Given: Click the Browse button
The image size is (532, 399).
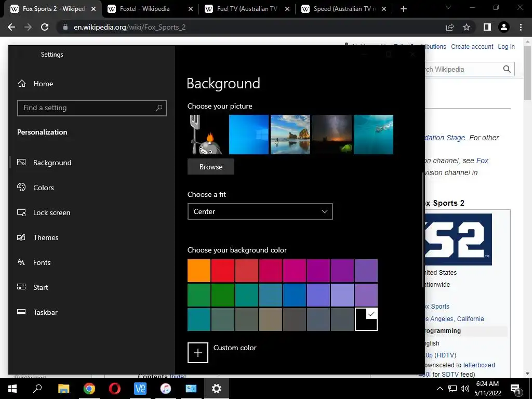Looking at the screenshot, I should tap(211, 167).
